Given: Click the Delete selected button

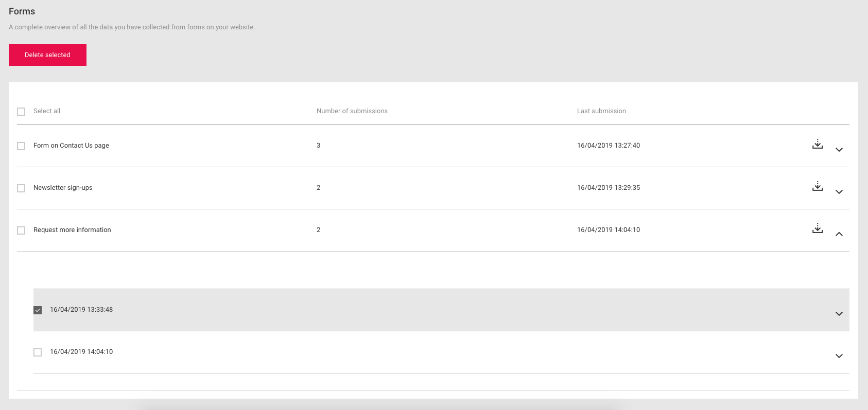Looking at the screenshot, I should (47, 55).
